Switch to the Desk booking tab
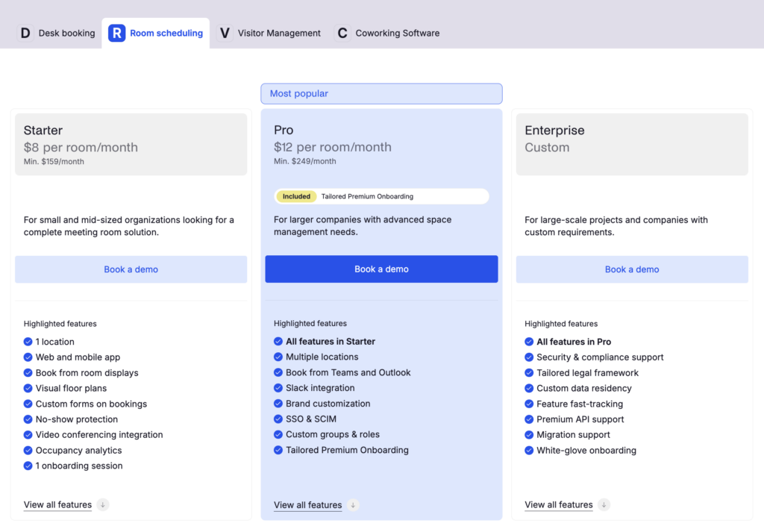764x532 pixels. coord(66,33)
